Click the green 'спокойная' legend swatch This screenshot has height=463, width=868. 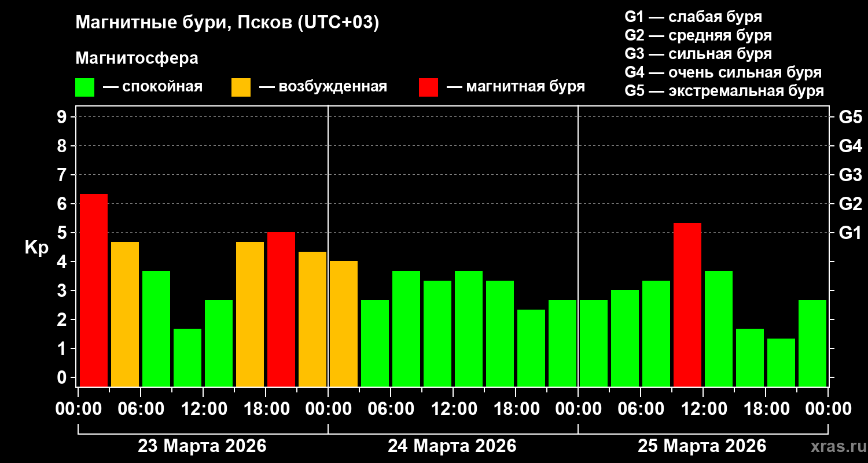pos(84,87)
